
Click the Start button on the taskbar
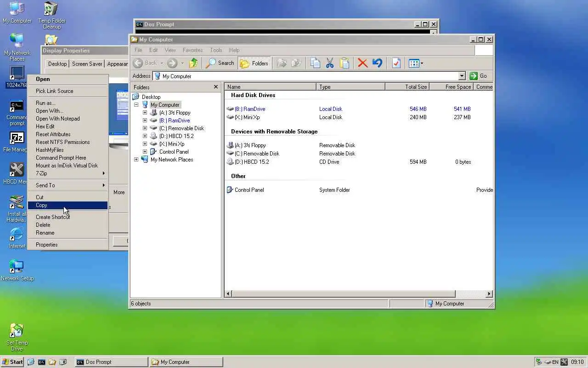tap(12, 362)
